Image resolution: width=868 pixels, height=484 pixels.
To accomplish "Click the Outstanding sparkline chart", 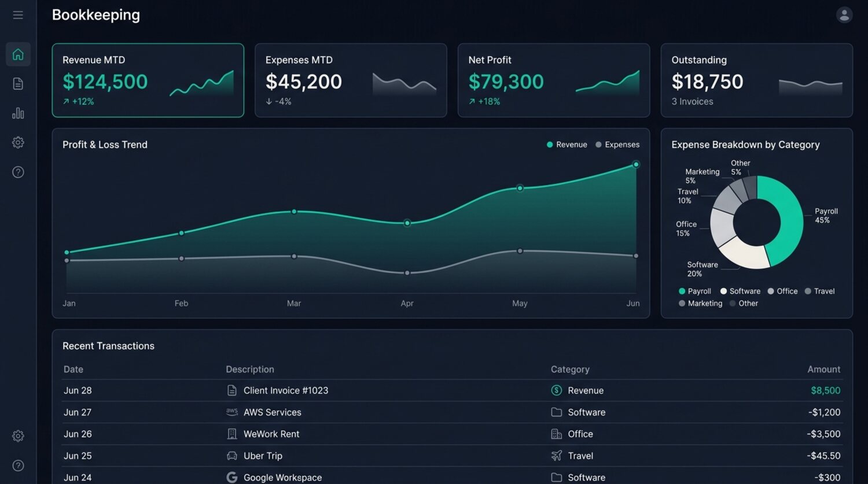I will [811, 87].
